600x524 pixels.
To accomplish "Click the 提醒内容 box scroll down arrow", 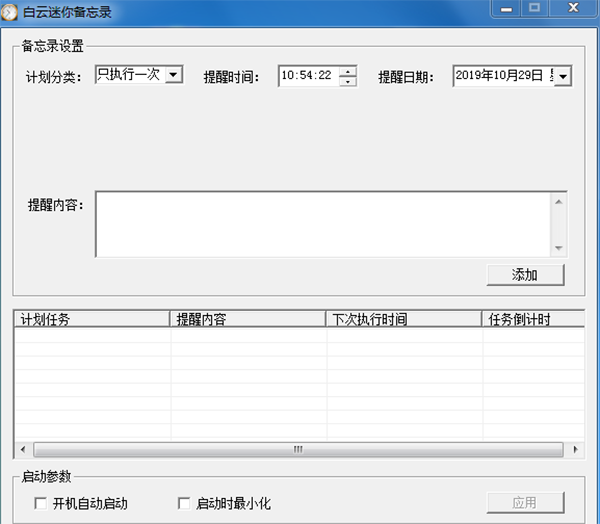I will point(559,248).
